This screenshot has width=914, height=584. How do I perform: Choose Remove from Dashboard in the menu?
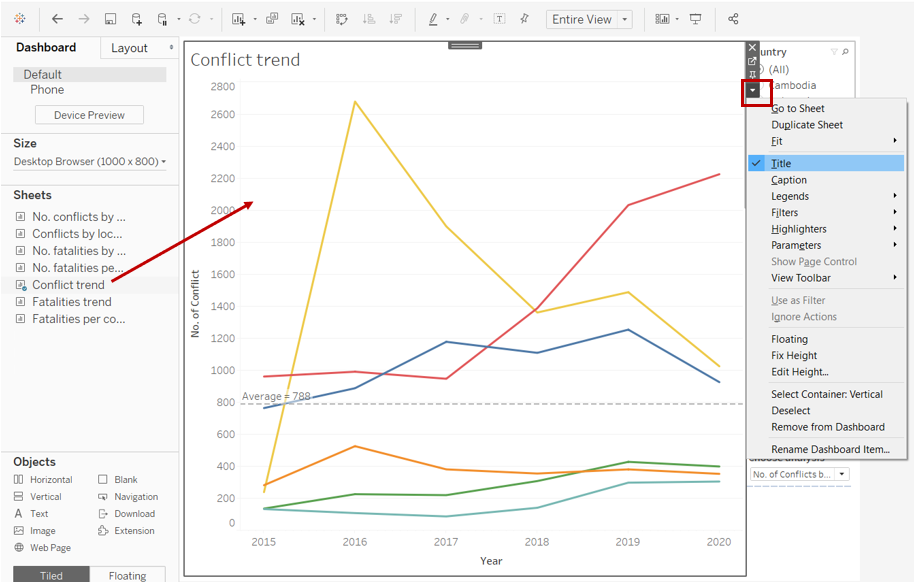(827, 427)
